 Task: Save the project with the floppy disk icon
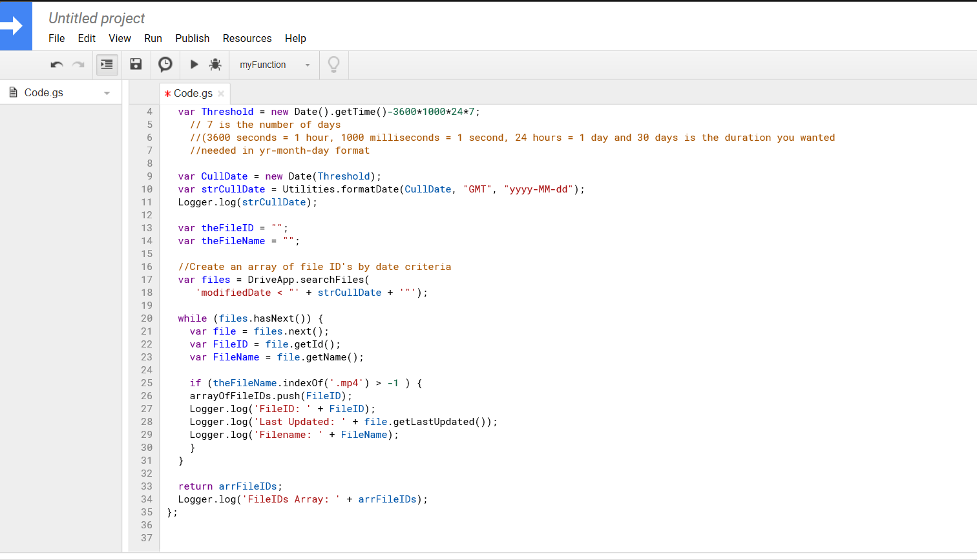tap(136, 64)
